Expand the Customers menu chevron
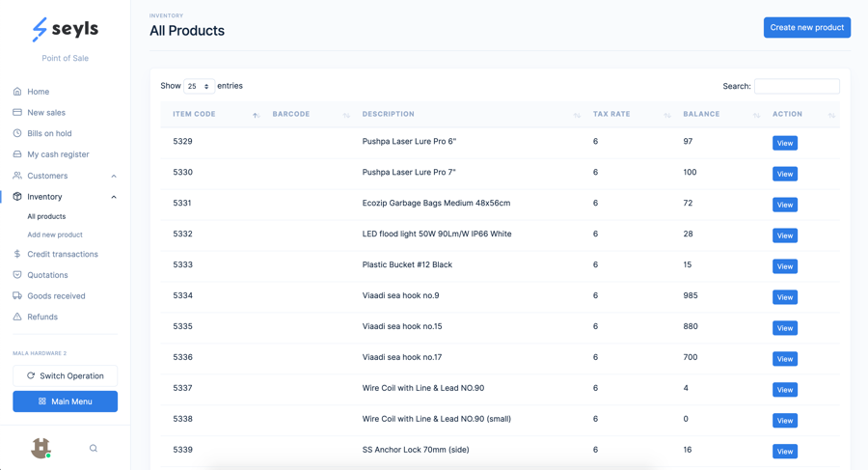 [114, 177]
